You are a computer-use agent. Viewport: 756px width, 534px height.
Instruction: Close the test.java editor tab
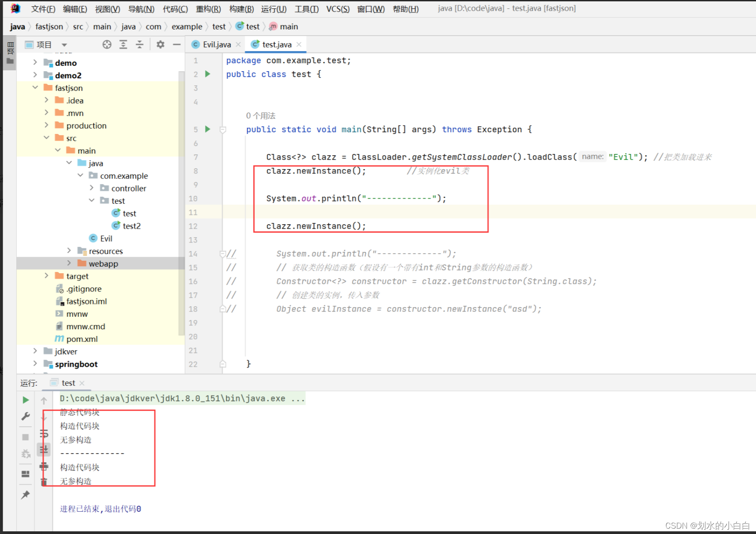(x=299, y=44)
